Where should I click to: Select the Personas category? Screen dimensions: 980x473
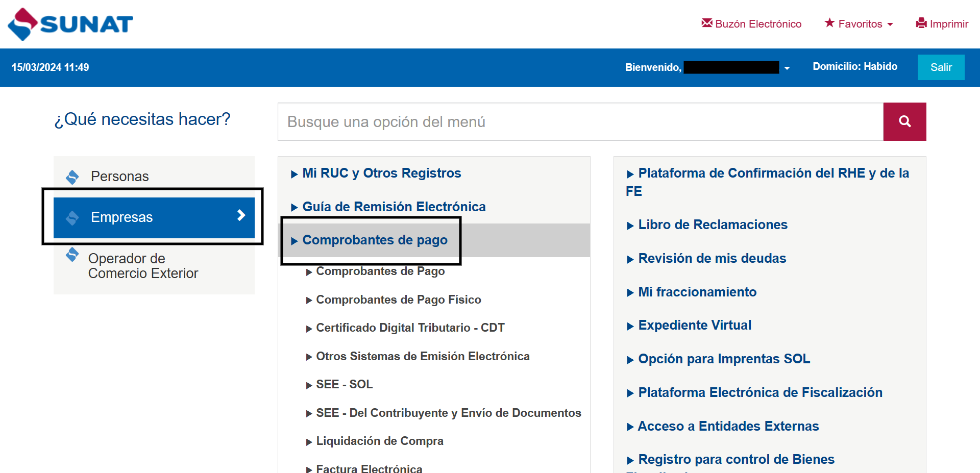click(x=154, y=177)
